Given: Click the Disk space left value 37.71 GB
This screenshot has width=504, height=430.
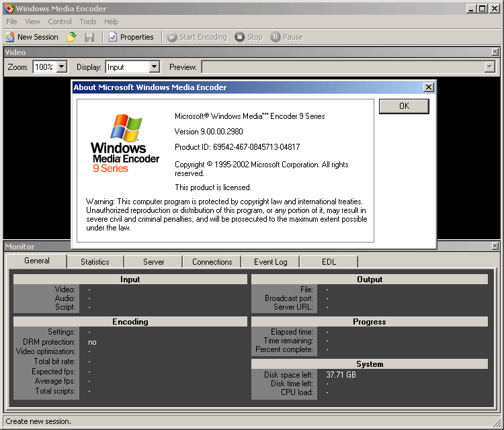Looking at the screenshot, I should [341, 375].
